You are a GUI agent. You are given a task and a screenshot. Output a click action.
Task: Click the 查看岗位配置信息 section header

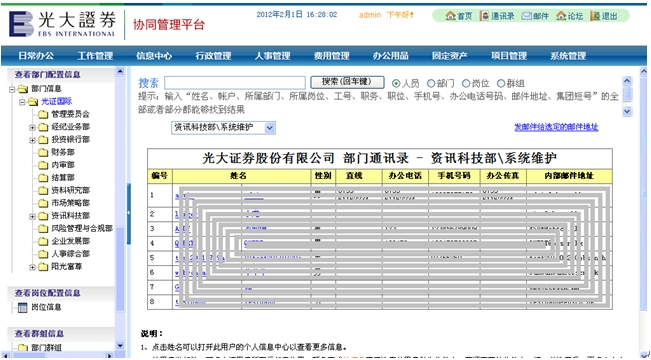pos(48,293)
